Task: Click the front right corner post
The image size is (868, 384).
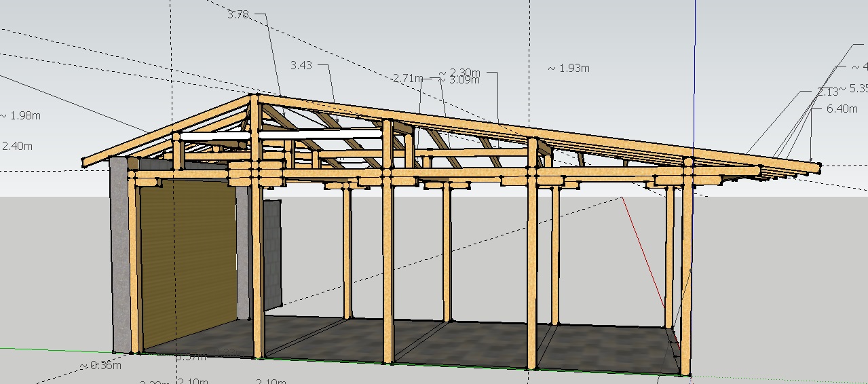Action: click(687, 271)
